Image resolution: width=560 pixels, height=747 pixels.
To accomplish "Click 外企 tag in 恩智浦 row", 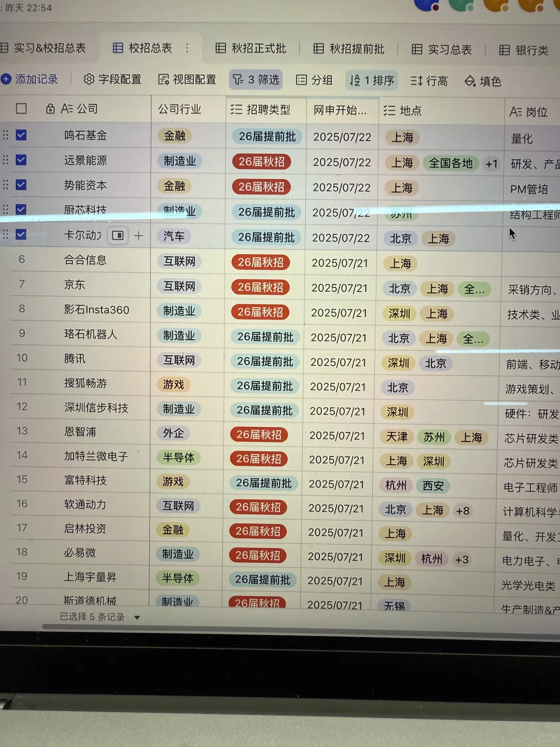I will click(x=173, y=433).
